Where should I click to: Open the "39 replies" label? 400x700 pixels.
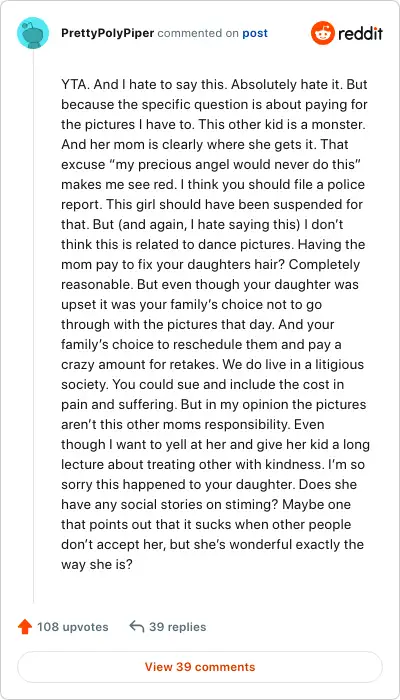click(178, 627)
